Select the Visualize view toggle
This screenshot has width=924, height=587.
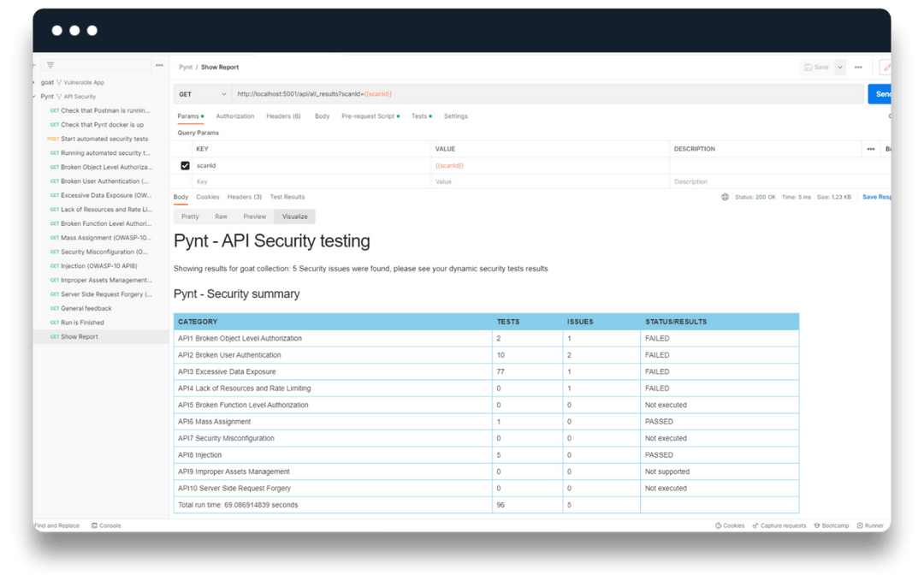click(294, 216)
